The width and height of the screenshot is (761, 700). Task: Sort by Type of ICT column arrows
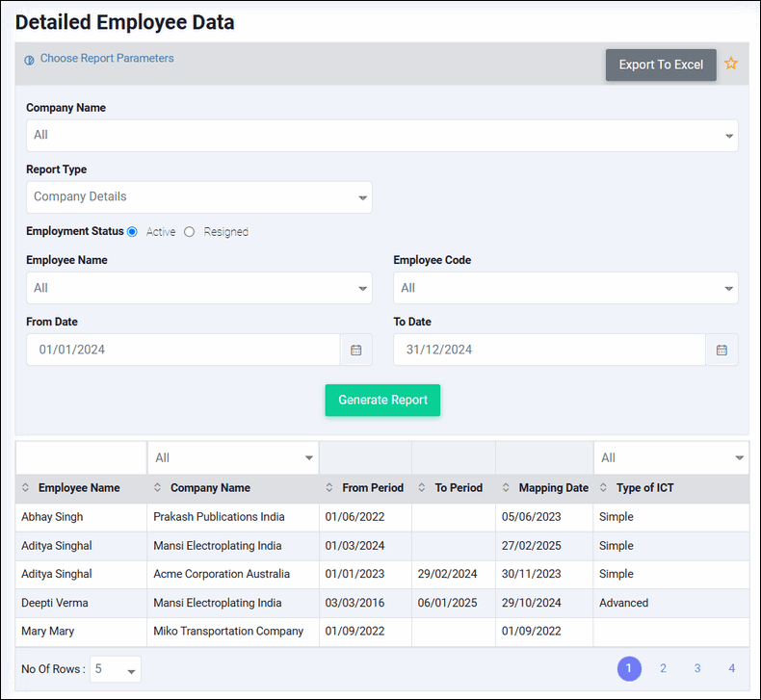point(603,487)
